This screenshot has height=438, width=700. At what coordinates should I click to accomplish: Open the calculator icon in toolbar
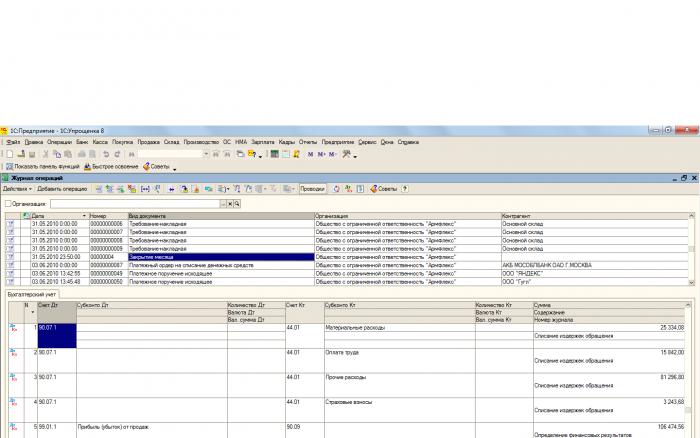click(x=275, y=154)
